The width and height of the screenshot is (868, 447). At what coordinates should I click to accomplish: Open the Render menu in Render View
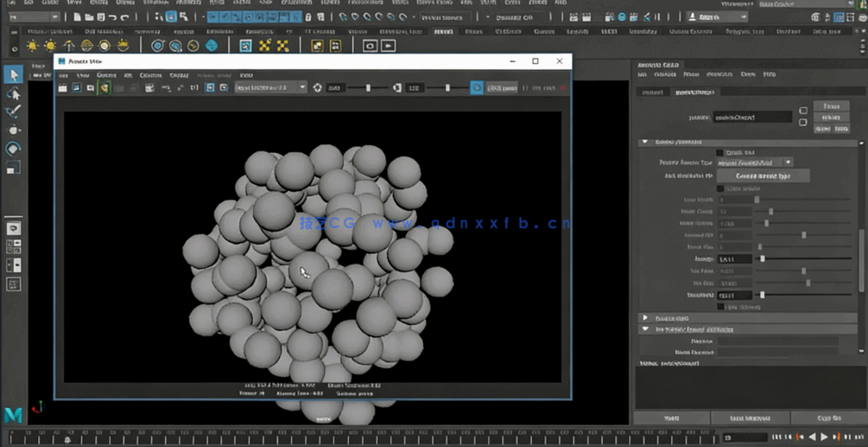point(106,75)
